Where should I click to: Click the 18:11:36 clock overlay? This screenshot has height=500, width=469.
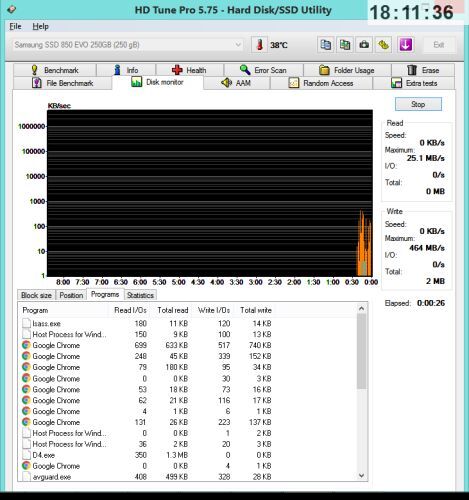[411, 12]
